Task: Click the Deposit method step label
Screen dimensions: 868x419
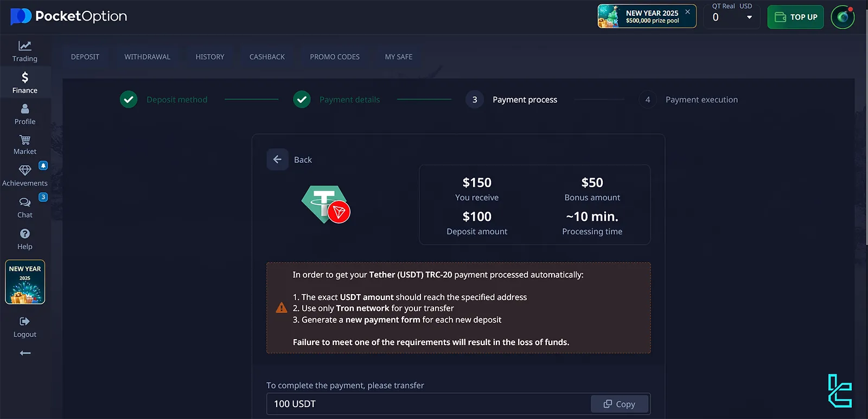Action: [x=177, y=99]
